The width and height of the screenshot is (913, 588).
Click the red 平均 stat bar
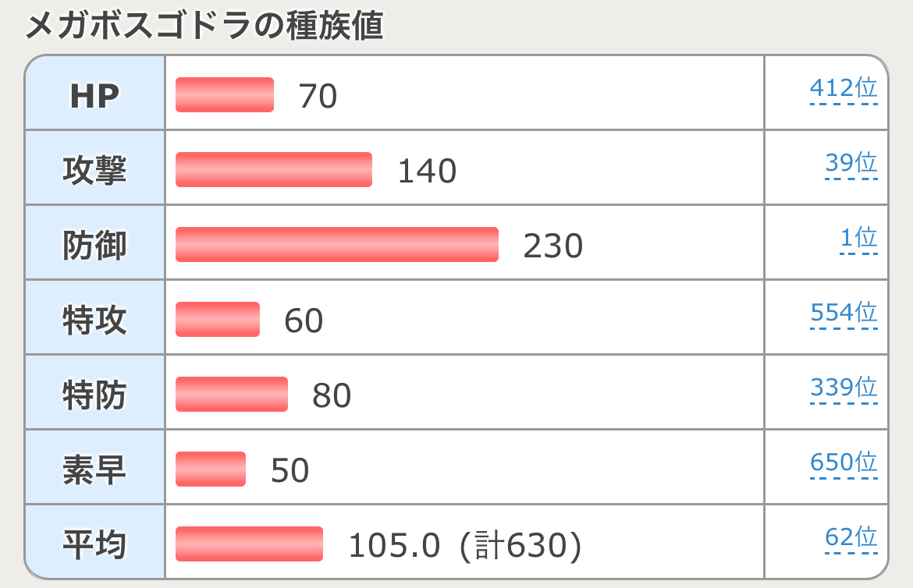tap(249, 544)
